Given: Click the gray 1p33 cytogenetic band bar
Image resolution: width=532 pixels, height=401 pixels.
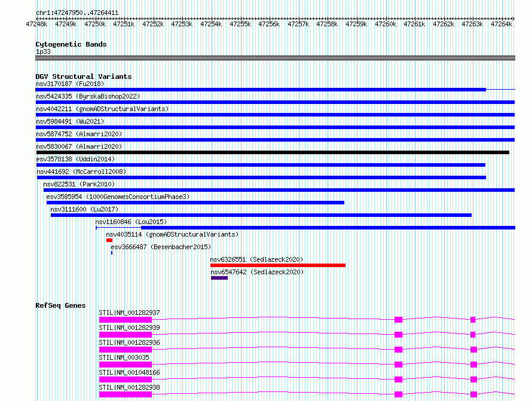Looking at the screenshot, I should pyautogui.click(x=275, y=58).
